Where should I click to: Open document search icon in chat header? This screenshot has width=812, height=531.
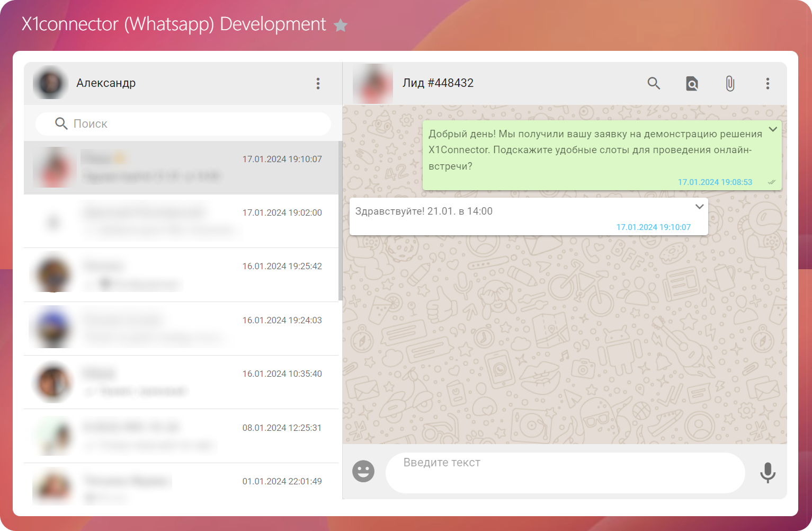pos(692,83)
